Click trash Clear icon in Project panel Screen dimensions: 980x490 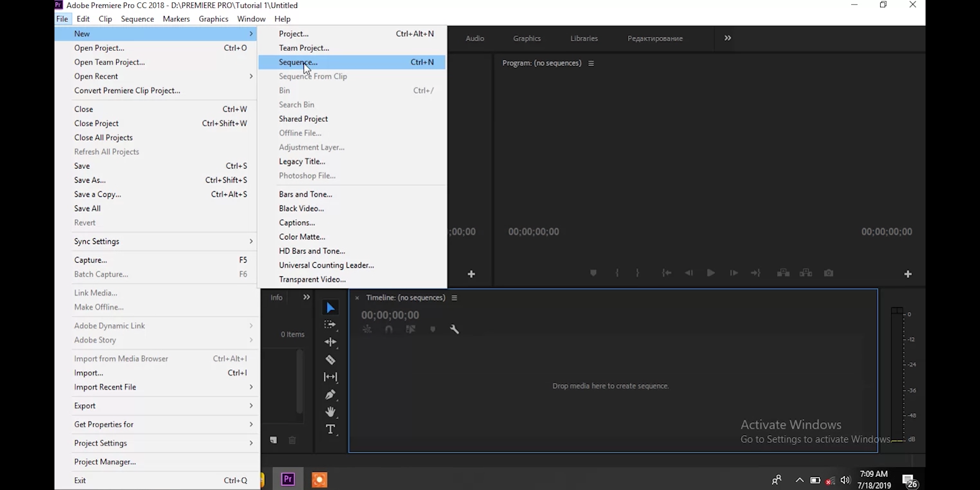click(292, 440)
